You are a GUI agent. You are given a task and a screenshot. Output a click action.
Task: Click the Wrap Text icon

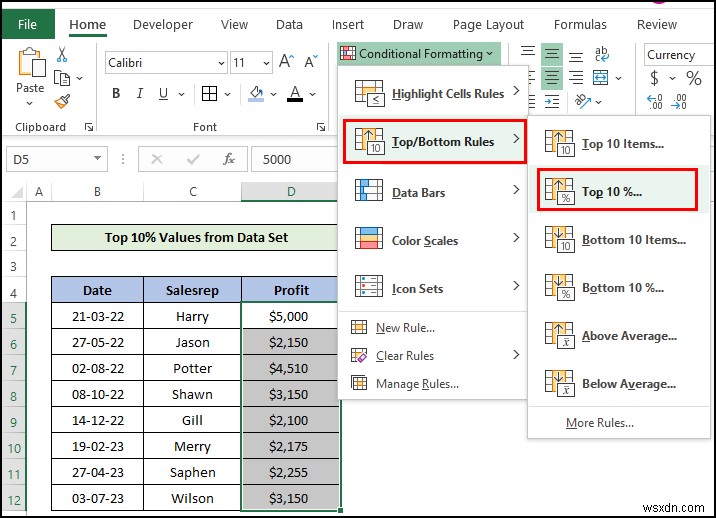[x=601, y=54]
